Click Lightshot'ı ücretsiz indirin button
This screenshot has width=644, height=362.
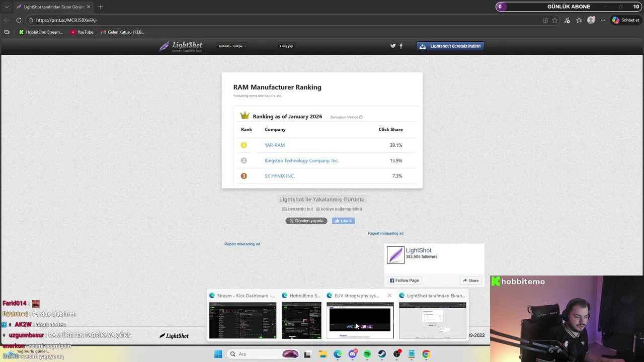[x=450, y=46]
